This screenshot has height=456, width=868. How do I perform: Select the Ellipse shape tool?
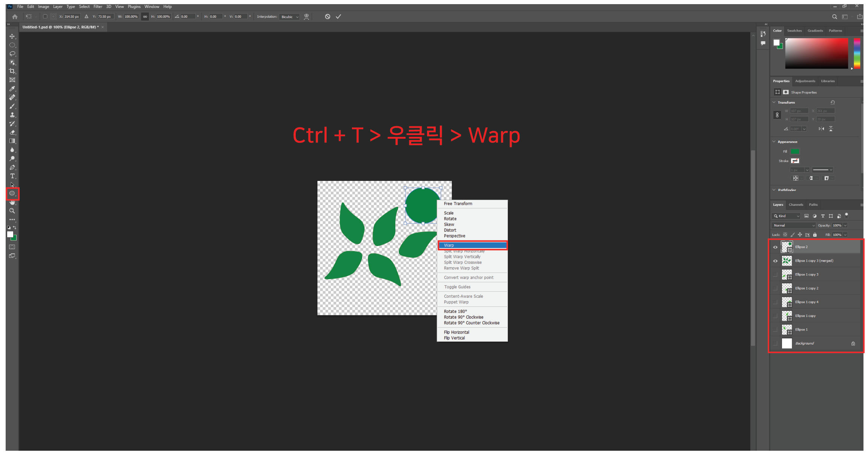click(x=12, y=193)
